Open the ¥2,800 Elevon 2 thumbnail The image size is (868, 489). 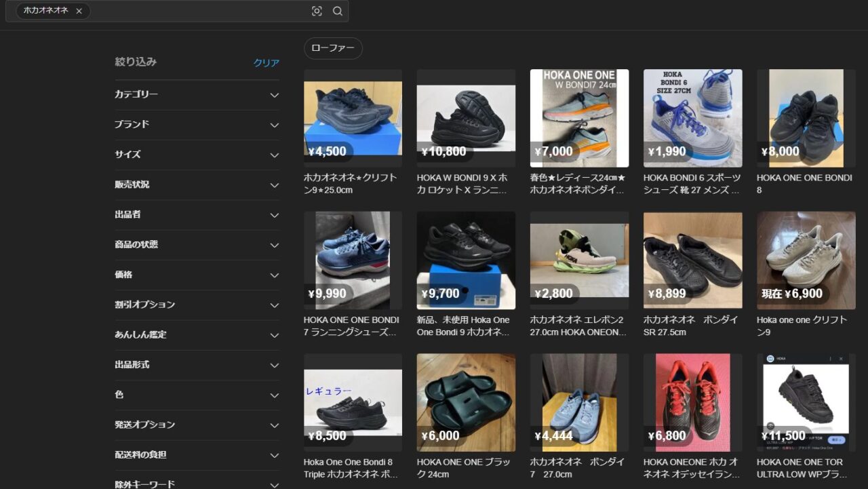[579, 260]
